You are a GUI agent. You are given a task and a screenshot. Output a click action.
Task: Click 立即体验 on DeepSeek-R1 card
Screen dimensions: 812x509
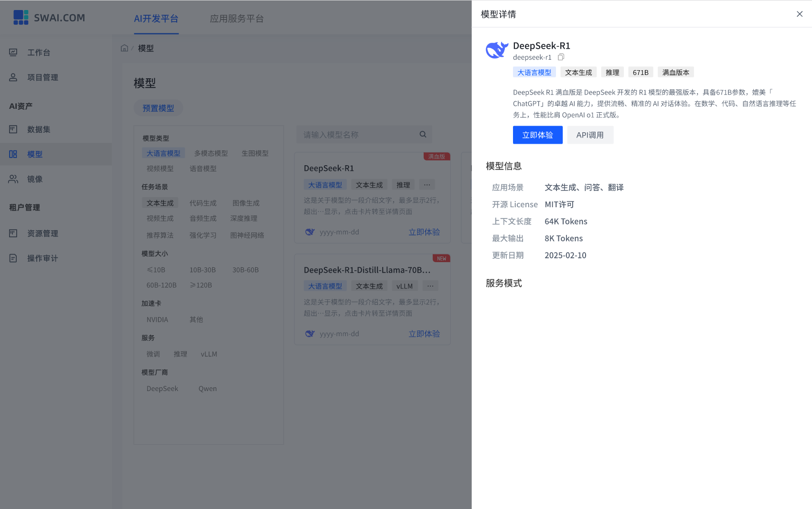[424, 232]
